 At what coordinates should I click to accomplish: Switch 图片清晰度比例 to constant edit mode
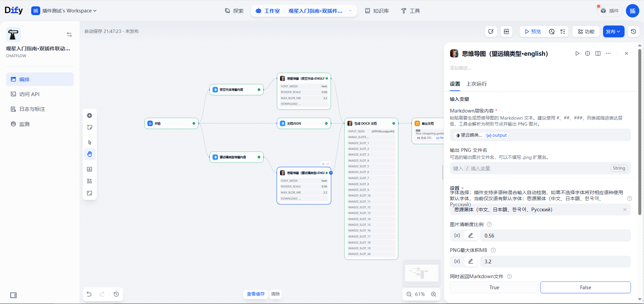471,235
